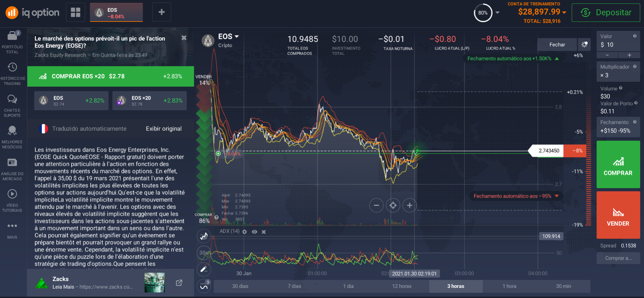Click open position marker on chart
This screenshot has width=644, height=298.
218,153
